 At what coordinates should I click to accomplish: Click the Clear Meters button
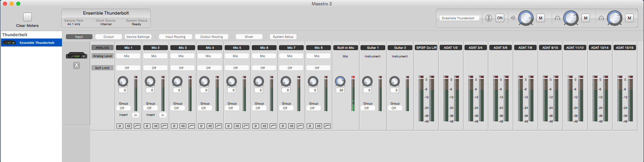(27, 17)
